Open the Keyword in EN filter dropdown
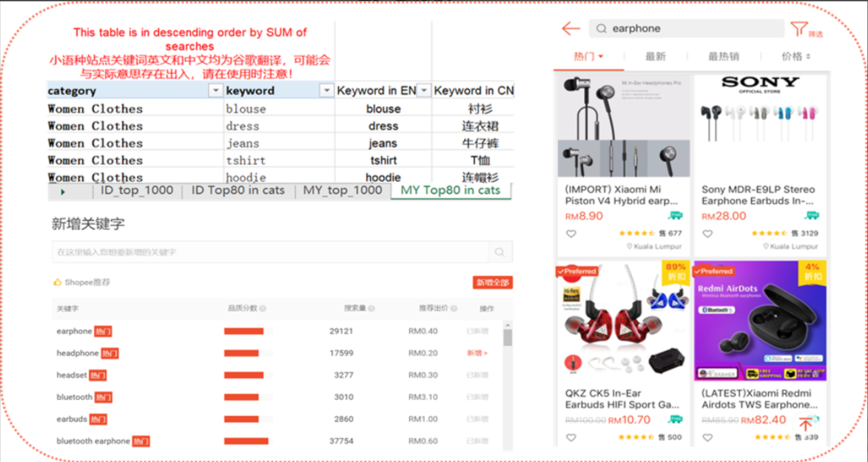 click(423, 91)
